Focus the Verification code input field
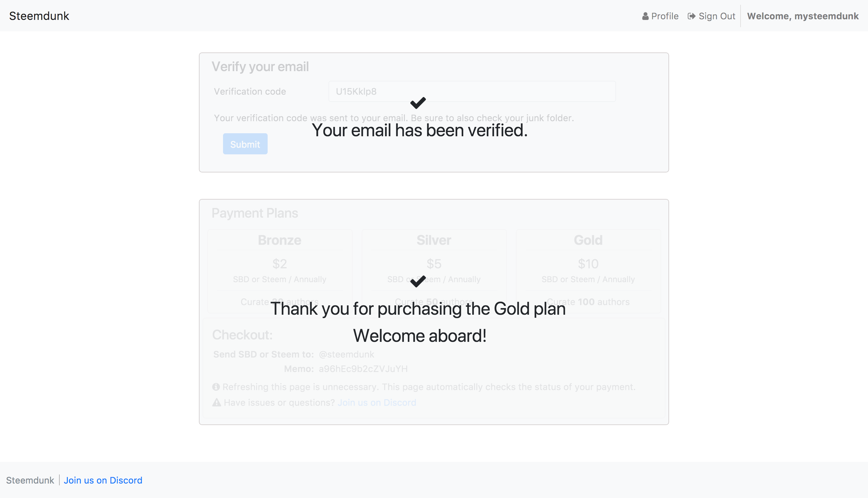The width and height of the screenshot is (868, 498). pyautogui.click(x=472, y=91)
